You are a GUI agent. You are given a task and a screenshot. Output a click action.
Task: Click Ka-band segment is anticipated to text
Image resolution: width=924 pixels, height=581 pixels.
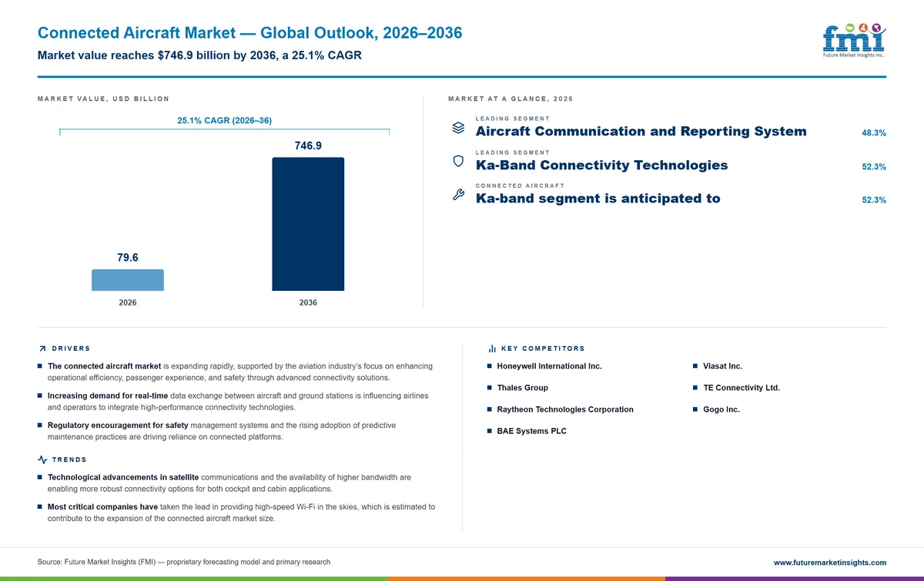click(x=598, y=199)
